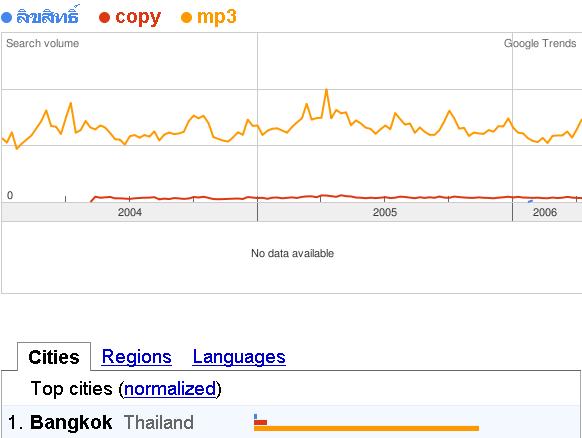The width and height of the screenshot is (582, 438).
Task: Switch to the Languages tab
Action: tap(239, 357)
